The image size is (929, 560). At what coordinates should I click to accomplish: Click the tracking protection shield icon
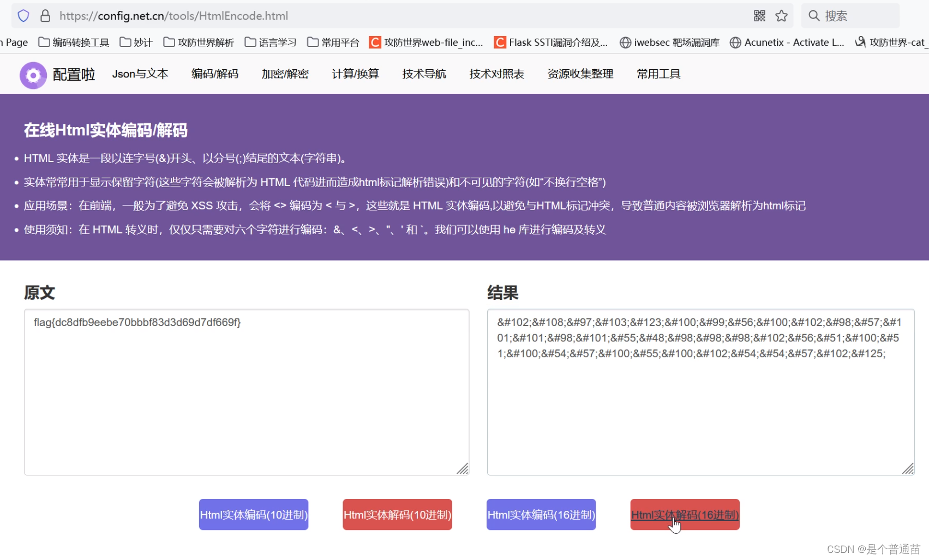(23, 16)
